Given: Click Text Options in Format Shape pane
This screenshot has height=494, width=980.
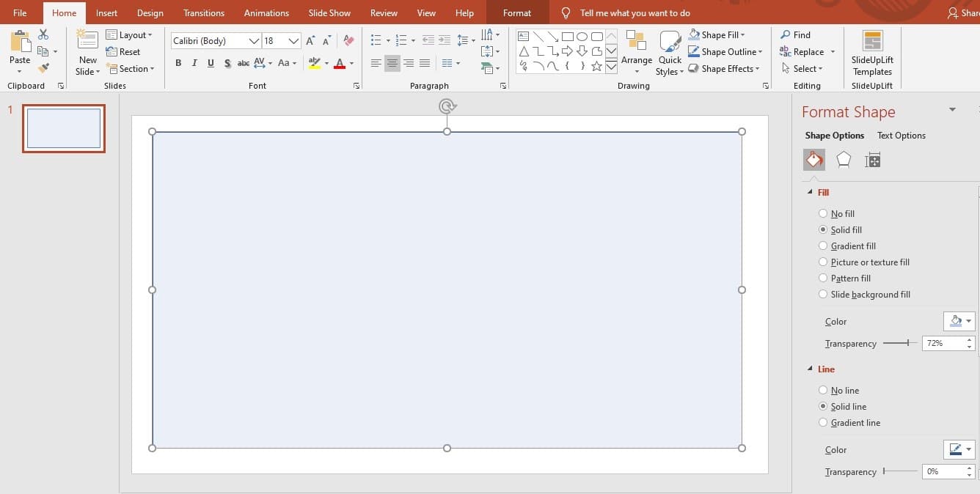Looking at the screenshot, I should tap(901, 136).
